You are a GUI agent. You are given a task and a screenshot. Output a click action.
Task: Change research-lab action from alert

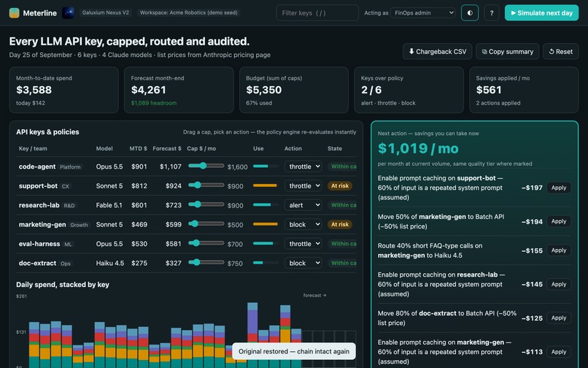[303, 205]
